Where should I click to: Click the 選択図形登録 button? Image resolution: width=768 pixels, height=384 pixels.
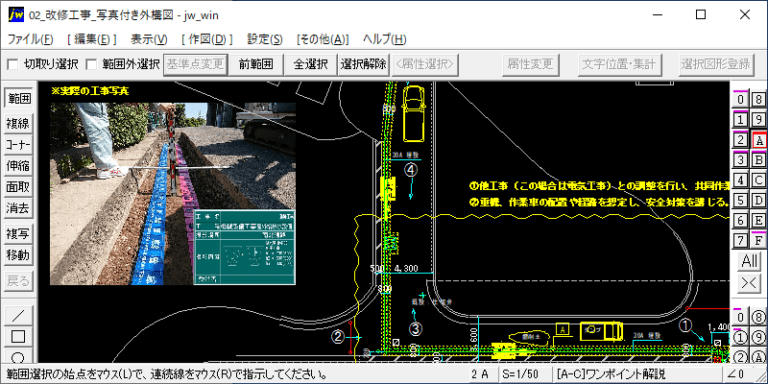point(716,64)
